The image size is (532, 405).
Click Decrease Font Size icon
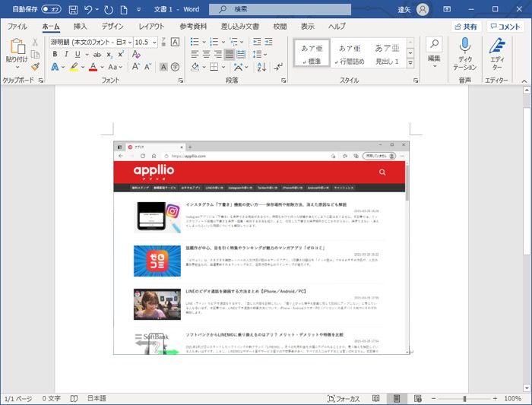tap(147, 67)
